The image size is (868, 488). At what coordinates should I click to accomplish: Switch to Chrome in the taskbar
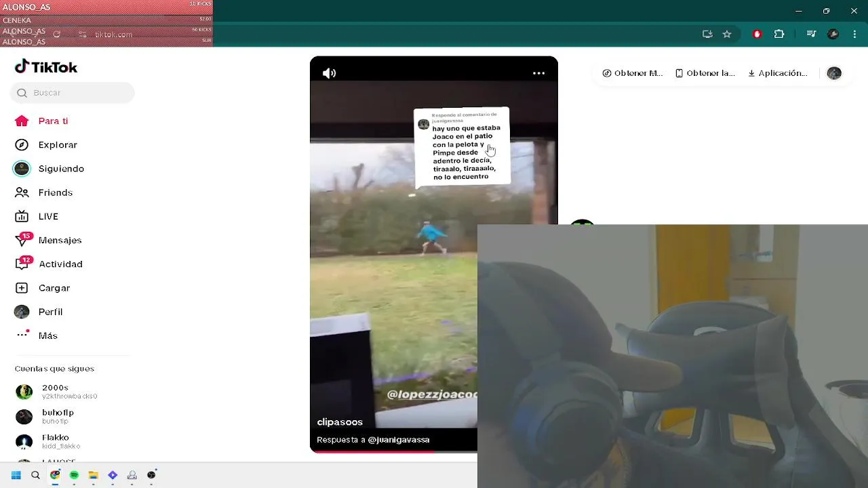tap(55, 475)
